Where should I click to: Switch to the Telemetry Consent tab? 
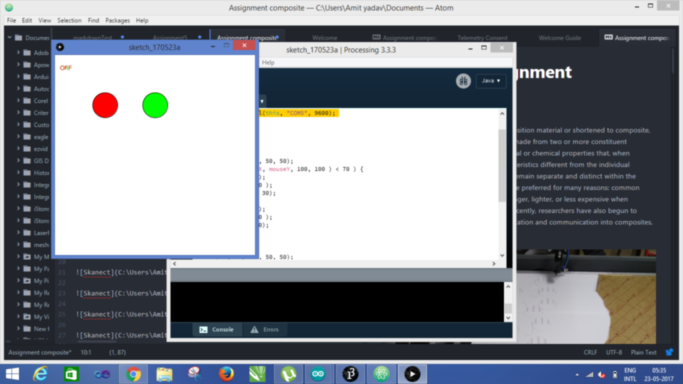(x=482, y=38)
